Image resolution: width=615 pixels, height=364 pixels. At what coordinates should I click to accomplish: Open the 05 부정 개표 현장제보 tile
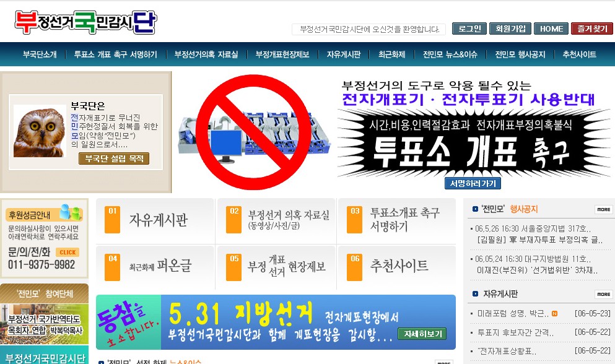point(276,266)
